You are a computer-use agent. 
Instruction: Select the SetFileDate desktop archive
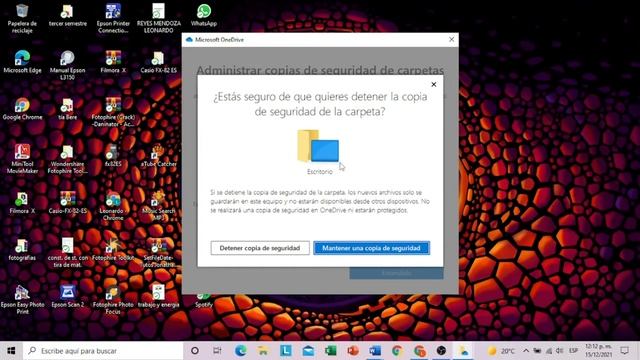point(158,253)
